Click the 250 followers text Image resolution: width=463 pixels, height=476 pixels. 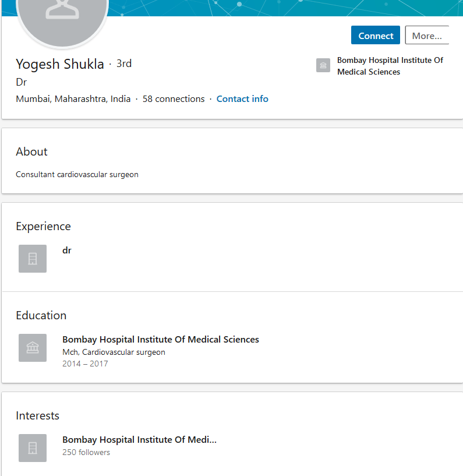click(x=86, y=452)
